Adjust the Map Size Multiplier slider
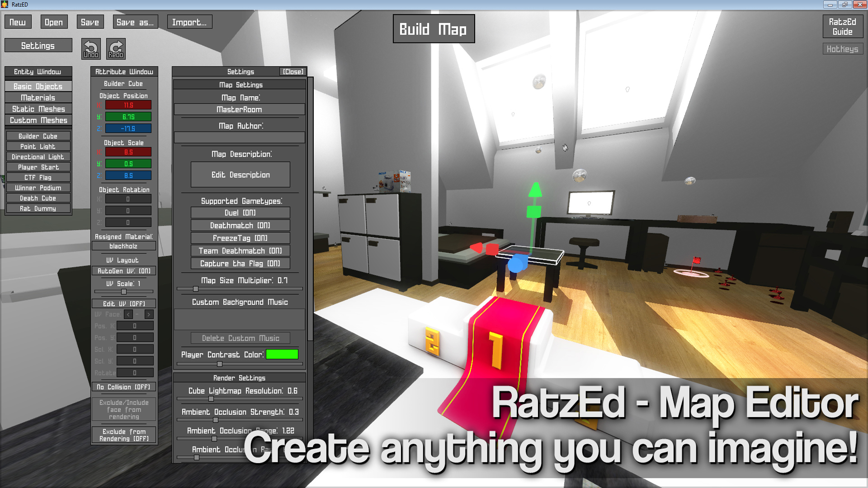The height and width of the screenshot is (488, 868). tap(194, 290)
